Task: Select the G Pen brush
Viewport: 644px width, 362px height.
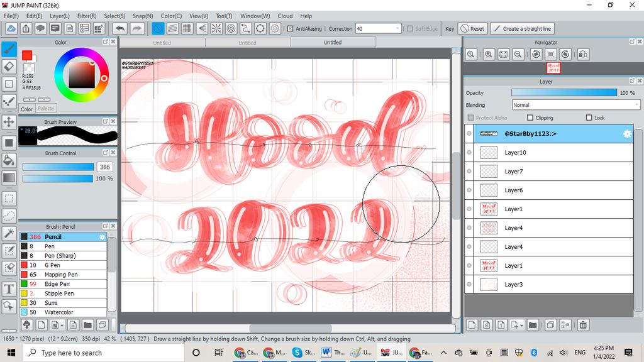Action: pos(64,265)
